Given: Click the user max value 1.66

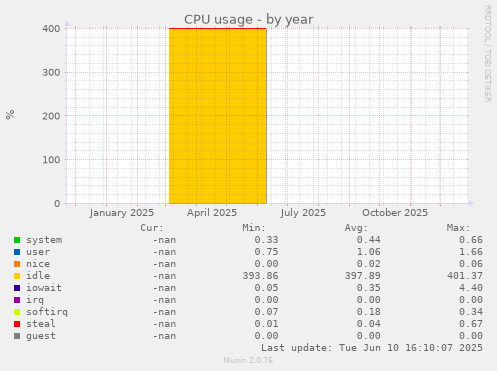Looking at the screenshot, I should (x=471, y=252).
